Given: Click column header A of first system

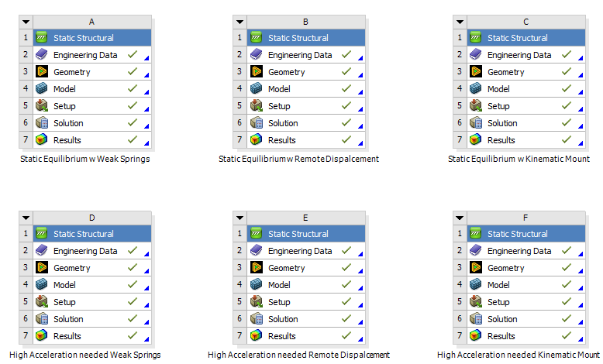Looking at the screenshot, I should [x=92, y=22].
